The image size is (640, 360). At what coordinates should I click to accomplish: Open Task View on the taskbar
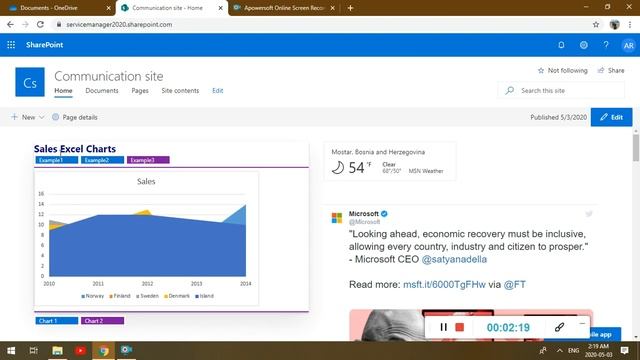click(x=34, y=350)
